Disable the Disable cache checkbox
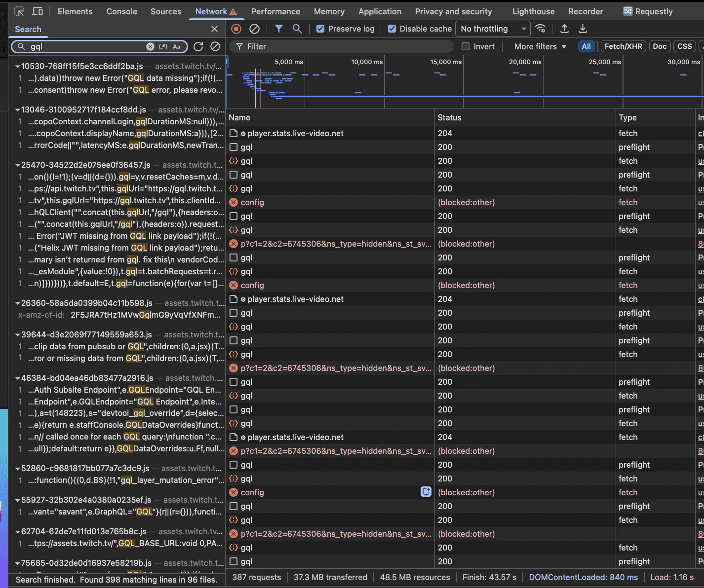This screenshot has height=588, width=704. click(391, 29)
